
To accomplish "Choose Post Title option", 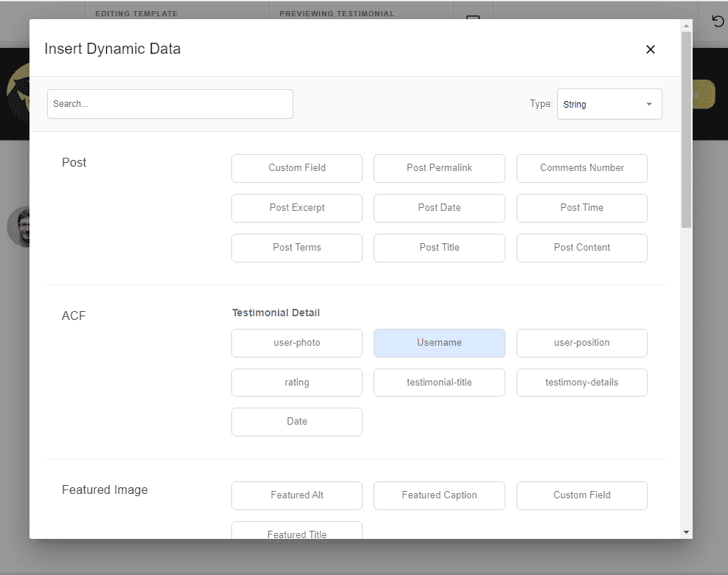I will tap(439, 248).
